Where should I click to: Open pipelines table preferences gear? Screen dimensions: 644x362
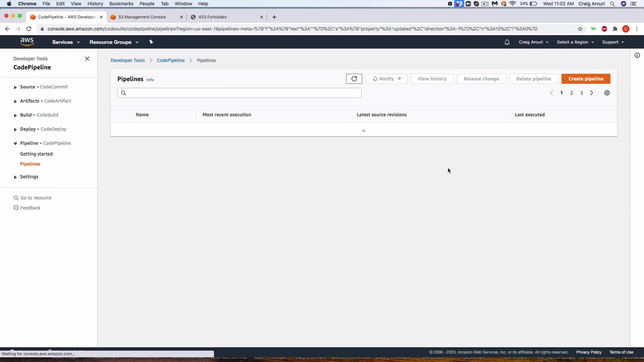coord(607,93)
